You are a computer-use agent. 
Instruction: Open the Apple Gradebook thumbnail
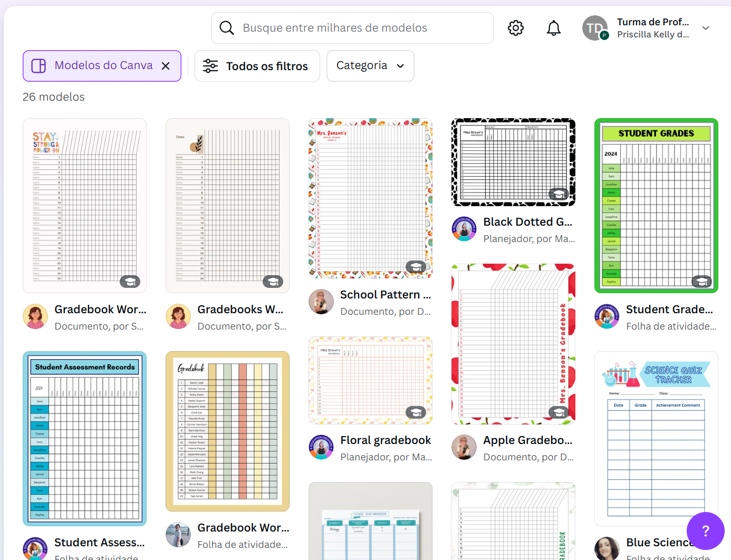click(x=514, y=344)
